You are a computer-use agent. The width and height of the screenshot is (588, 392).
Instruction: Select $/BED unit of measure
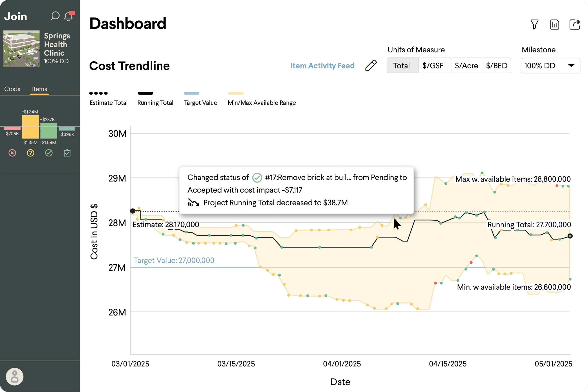click(497, 65)
